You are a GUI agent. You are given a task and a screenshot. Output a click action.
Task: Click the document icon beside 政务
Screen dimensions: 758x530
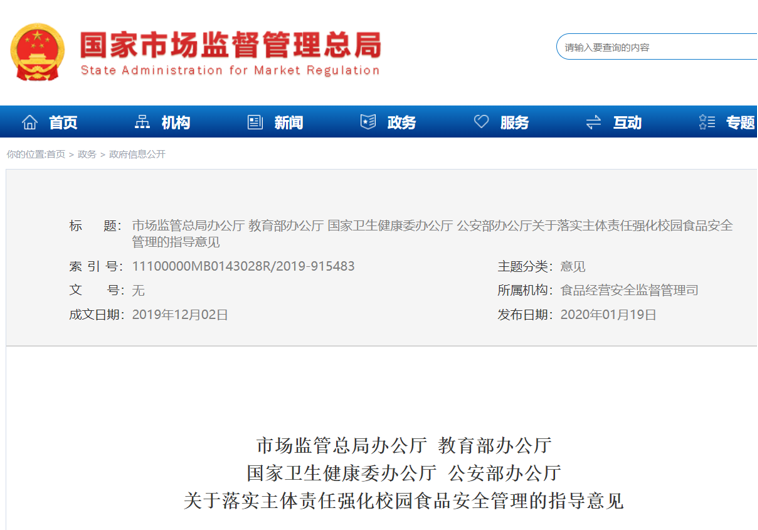point(368,122)
